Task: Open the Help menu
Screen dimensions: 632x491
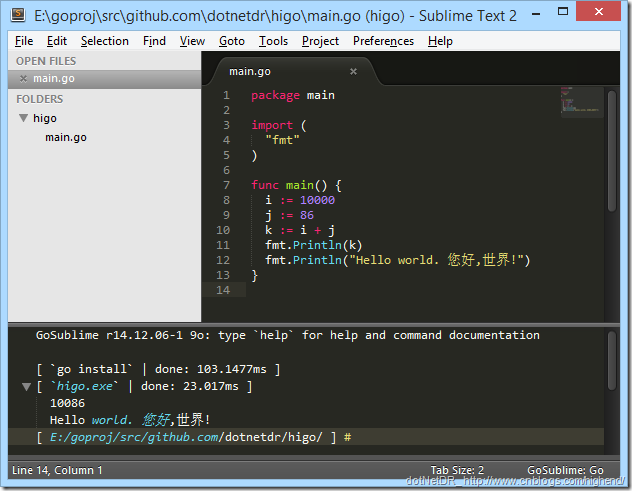Action: coord(440,41)
